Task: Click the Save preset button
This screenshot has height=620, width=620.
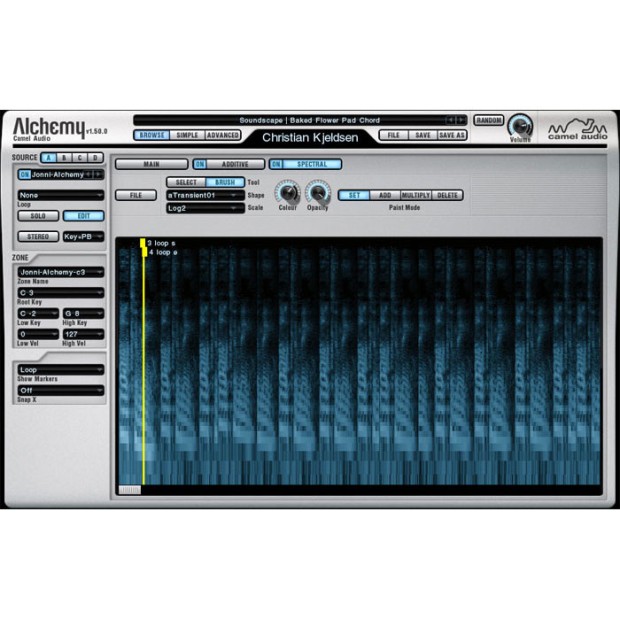Action: pos(423,135)
